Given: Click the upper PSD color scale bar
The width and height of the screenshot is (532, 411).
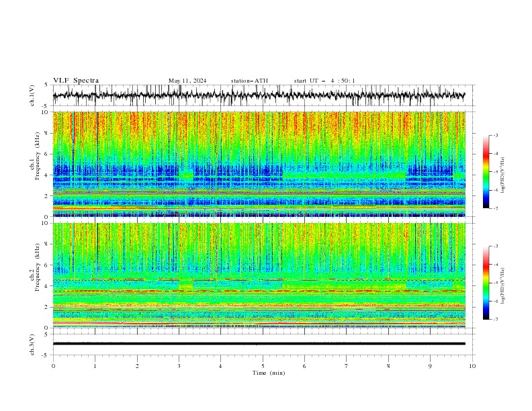Looking at the screenshot, I should click(486, 172).
